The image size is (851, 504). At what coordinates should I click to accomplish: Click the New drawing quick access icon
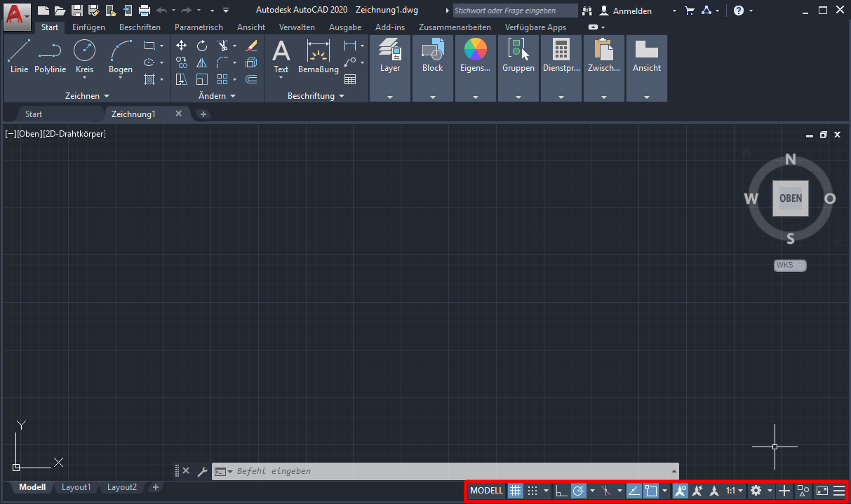tap(43, 11)
